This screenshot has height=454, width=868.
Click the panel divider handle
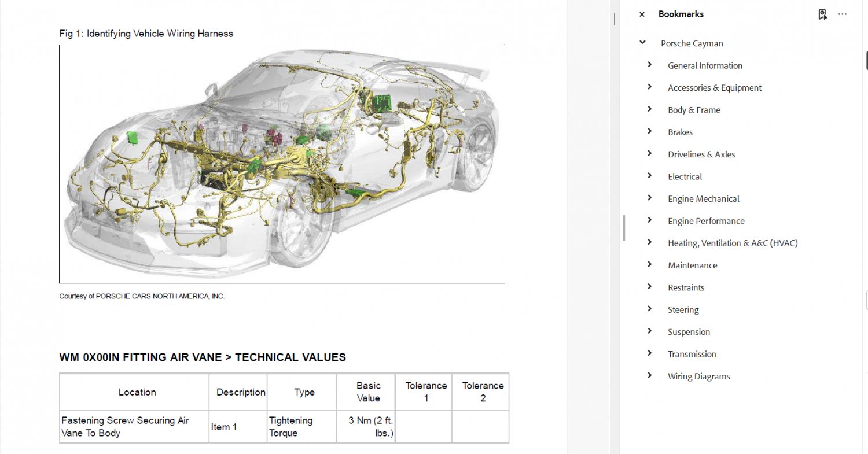coord(624,228)
